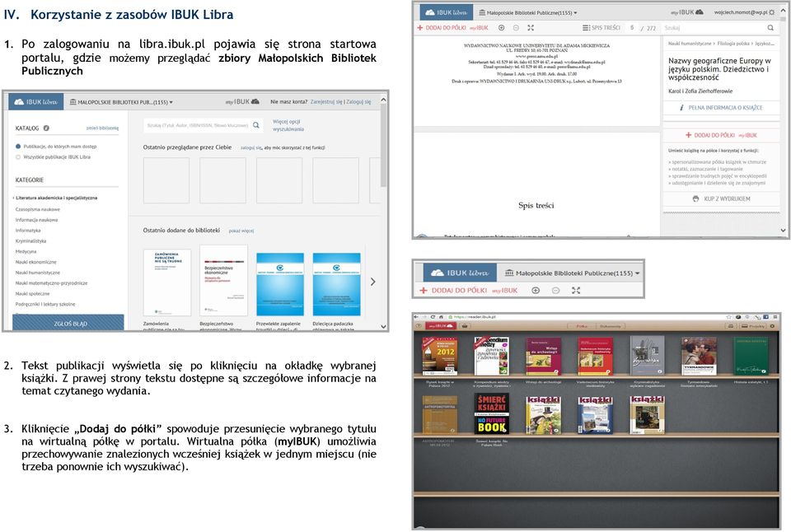The image size is (791, 532).
Task: Open the 'Bezpieczeństwo ekonomiczne' book cover
Action: tap(223, 281)
